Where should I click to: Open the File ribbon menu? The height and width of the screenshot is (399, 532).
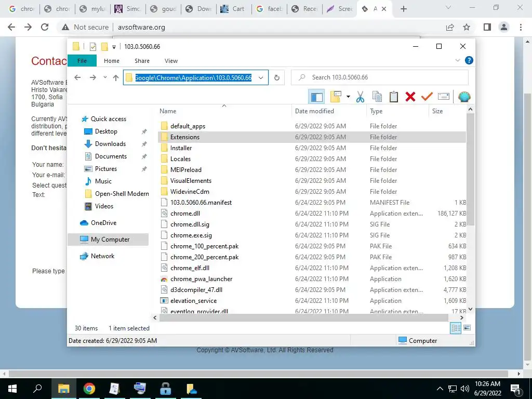82,61
